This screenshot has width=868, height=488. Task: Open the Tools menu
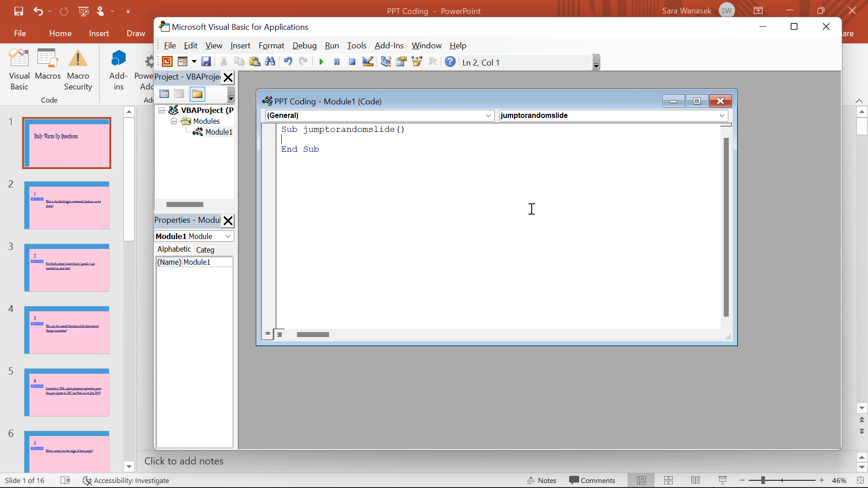point(357,45)
